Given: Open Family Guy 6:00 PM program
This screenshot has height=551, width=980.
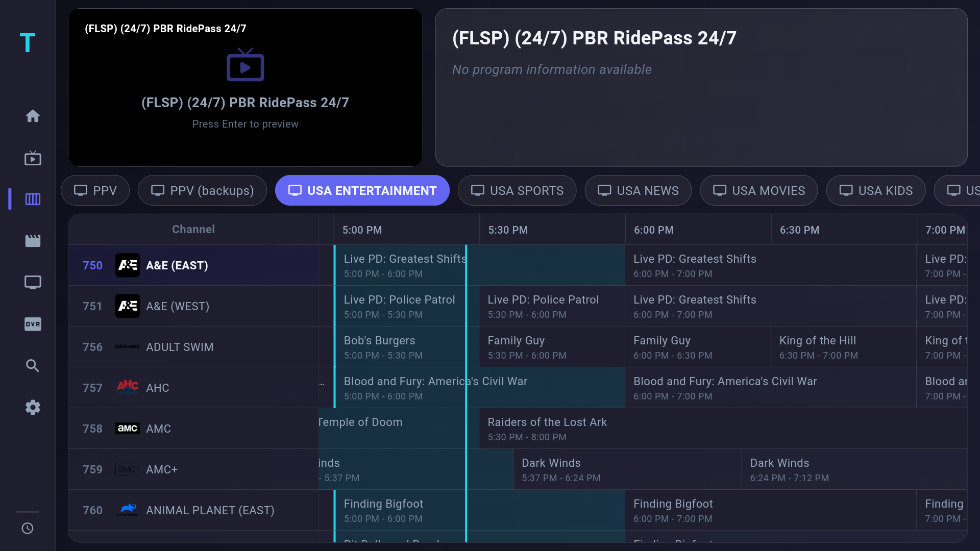Looking at the screenshot, I should 698,347.
